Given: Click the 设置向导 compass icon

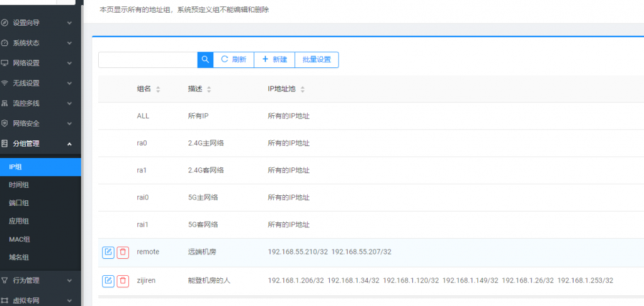Looking at the screenshot, I should click(x=4, y=23).
